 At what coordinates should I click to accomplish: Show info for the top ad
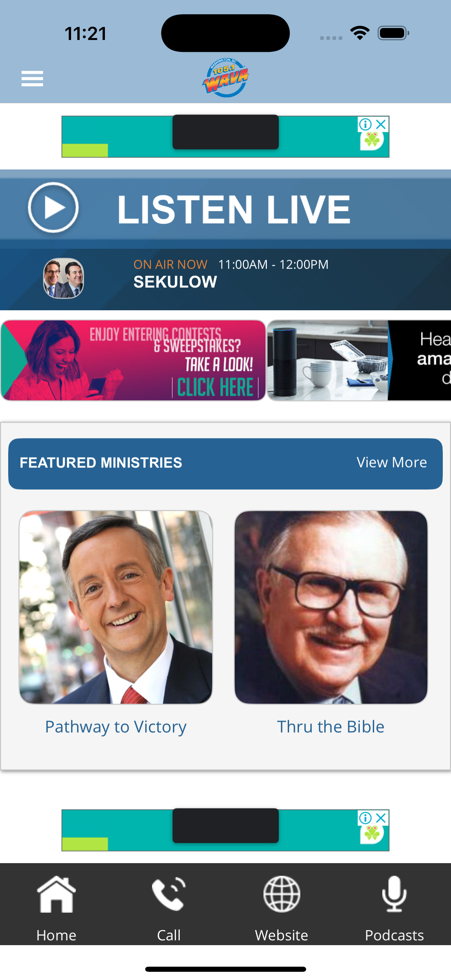(366, 124)
